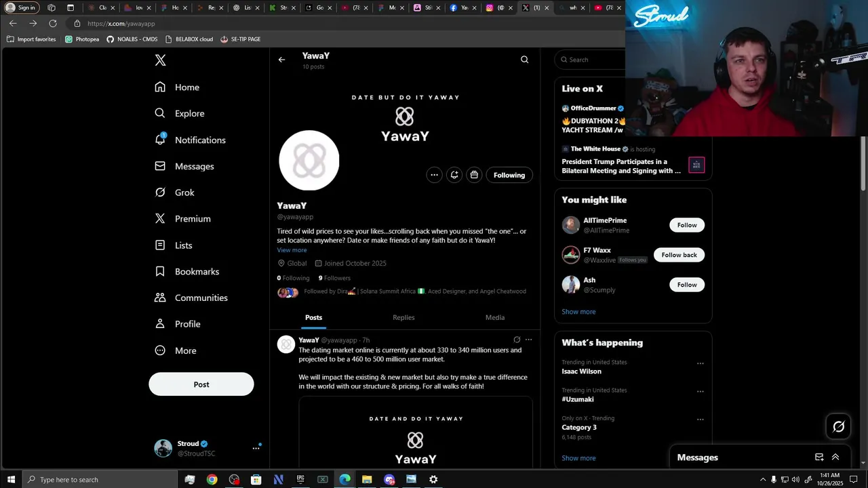
Task: Open Messages from the left sidebar
Action: pyautogui.click(x=184, y=166)
